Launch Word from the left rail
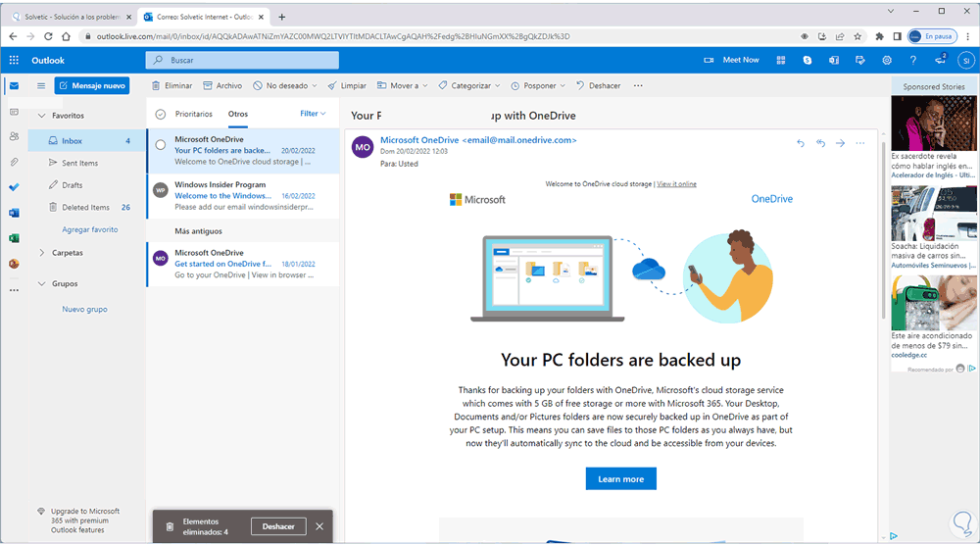Viewport: 980px width, 545px height. (x=14, y=213)
